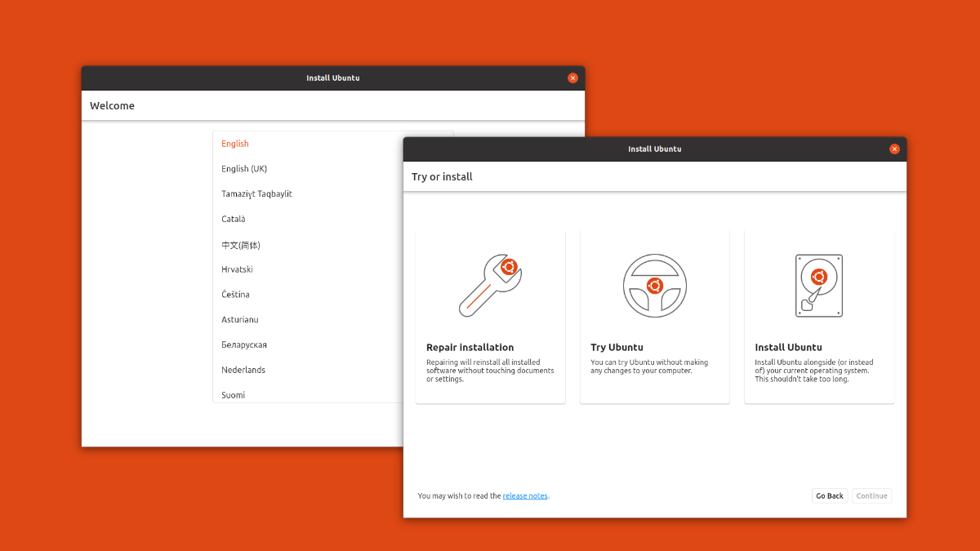Image resolution: width=980 pixels, height=551 pixels.
Task: Click the front window's Install Ubuntu title bar
Action: pos(654,149)
